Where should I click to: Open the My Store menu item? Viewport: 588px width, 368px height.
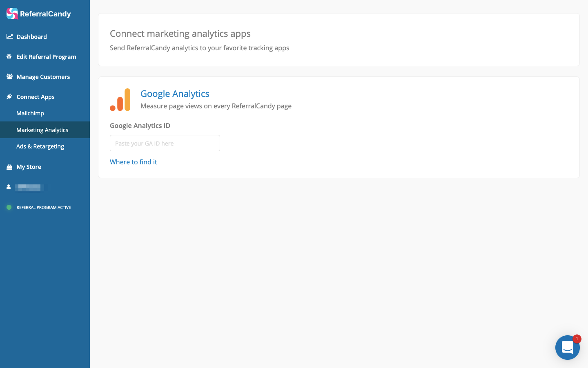click(29, 167)
